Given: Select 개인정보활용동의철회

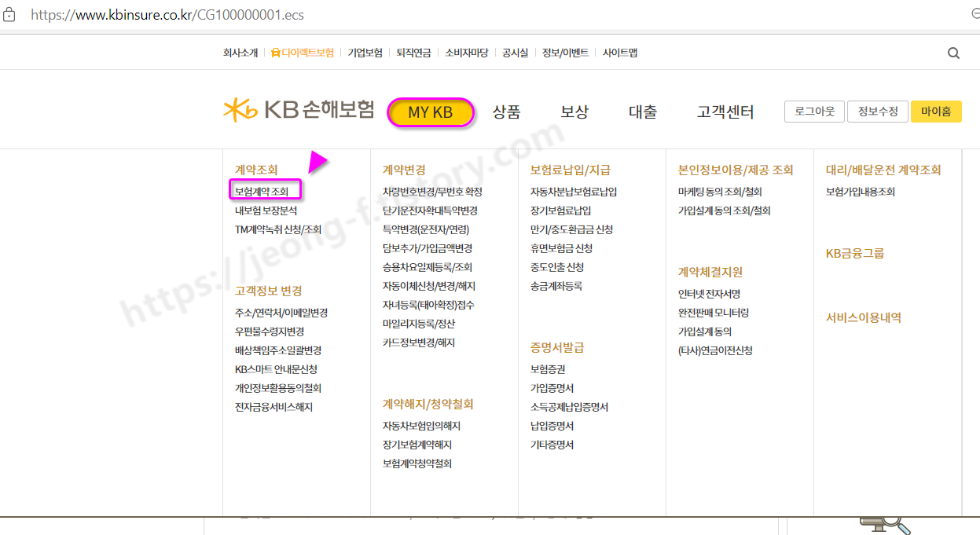Looking at the screenshot, I should pyautogui.click(x=278, y=388).
